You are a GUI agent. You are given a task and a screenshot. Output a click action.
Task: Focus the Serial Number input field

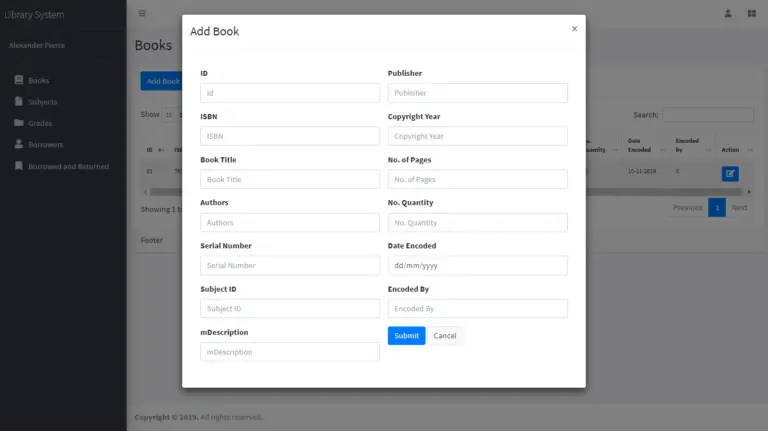click(x=289, y=265)
